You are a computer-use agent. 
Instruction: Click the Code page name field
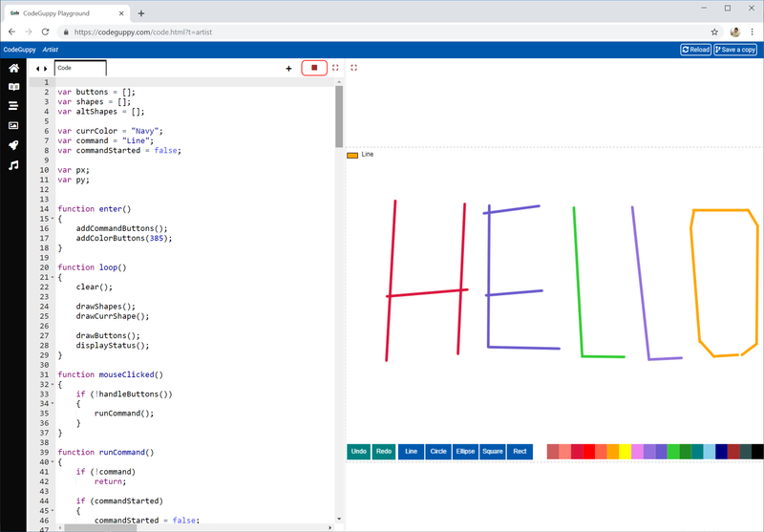click(x=80, y=68)
